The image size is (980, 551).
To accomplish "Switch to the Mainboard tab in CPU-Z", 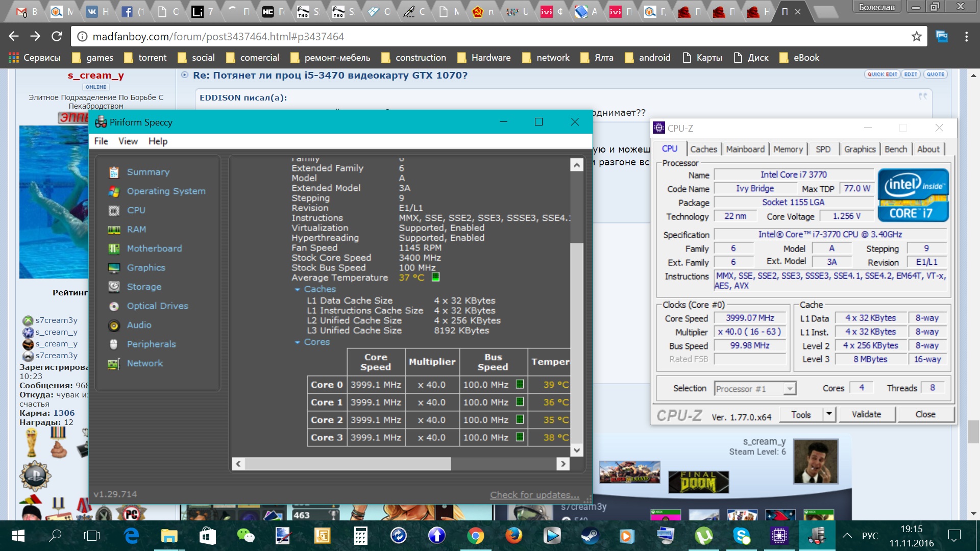I will click(x=745, y=149).
